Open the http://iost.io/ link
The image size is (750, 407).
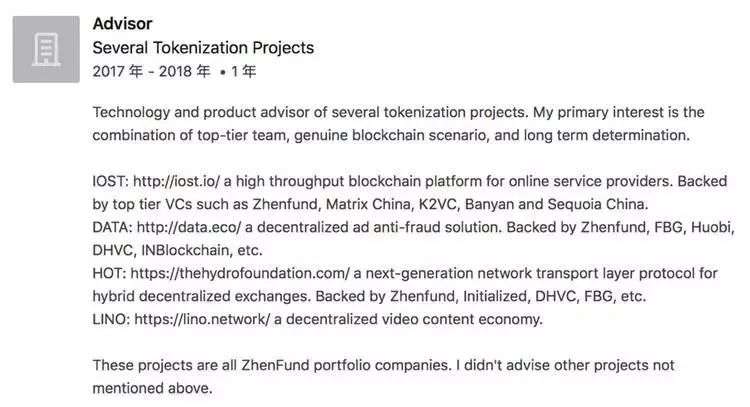click(x=176, y=181)
